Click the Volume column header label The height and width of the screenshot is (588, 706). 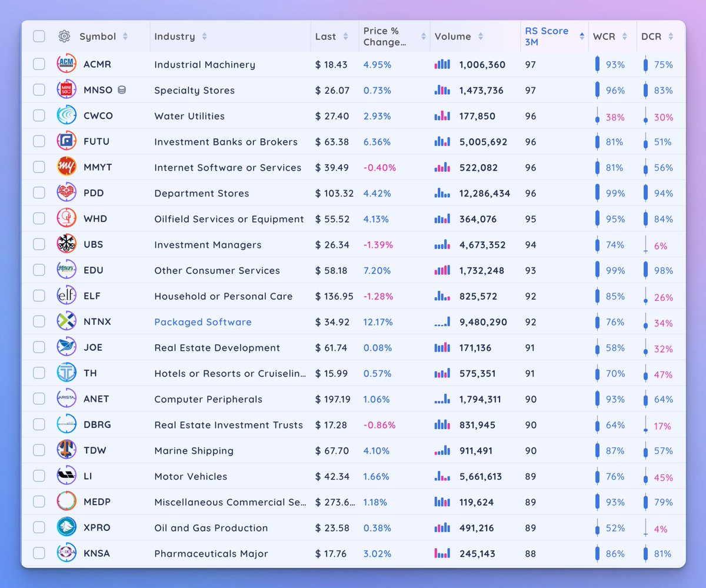pyautogui.click(x=453, y=36)
